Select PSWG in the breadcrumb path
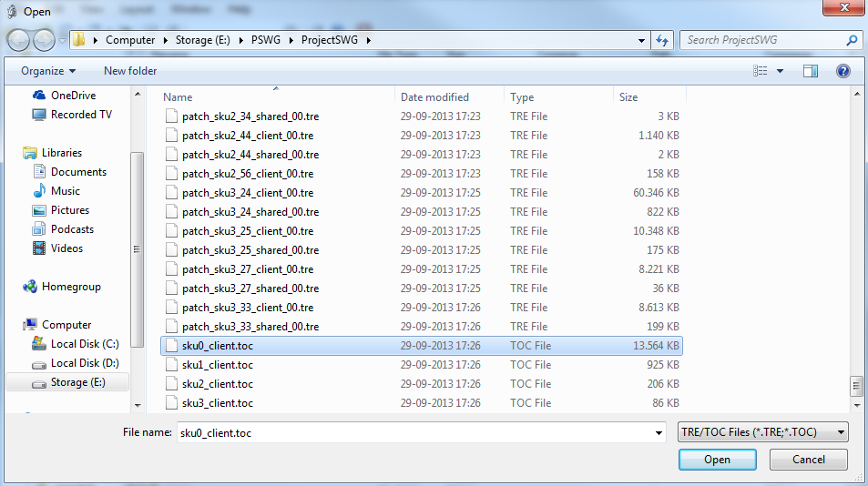The image size is (868, 486). 266,40
